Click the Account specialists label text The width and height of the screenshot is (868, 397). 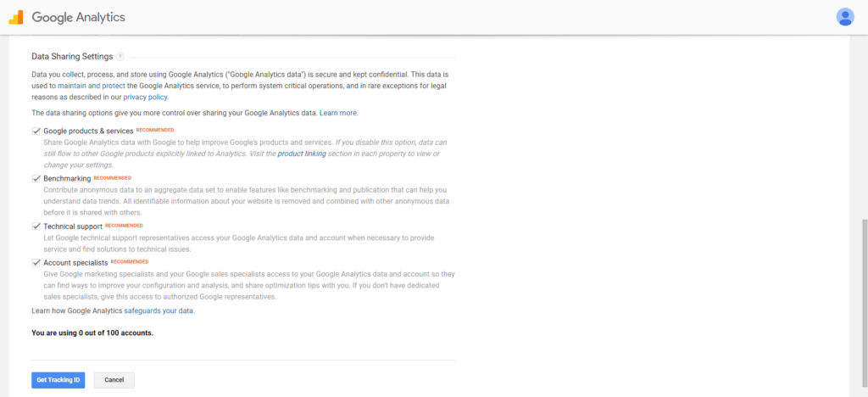(75, 262)
